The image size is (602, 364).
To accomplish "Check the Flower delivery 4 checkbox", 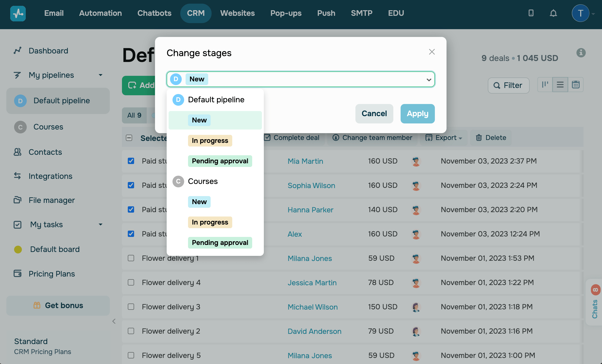I will 131,283.
